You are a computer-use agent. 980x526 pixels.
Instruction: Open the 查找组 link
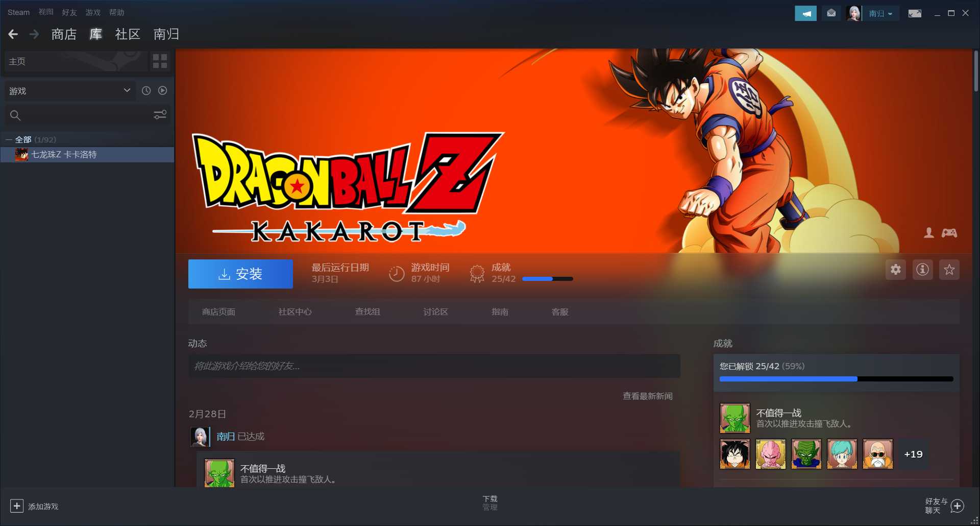point(367,312)
